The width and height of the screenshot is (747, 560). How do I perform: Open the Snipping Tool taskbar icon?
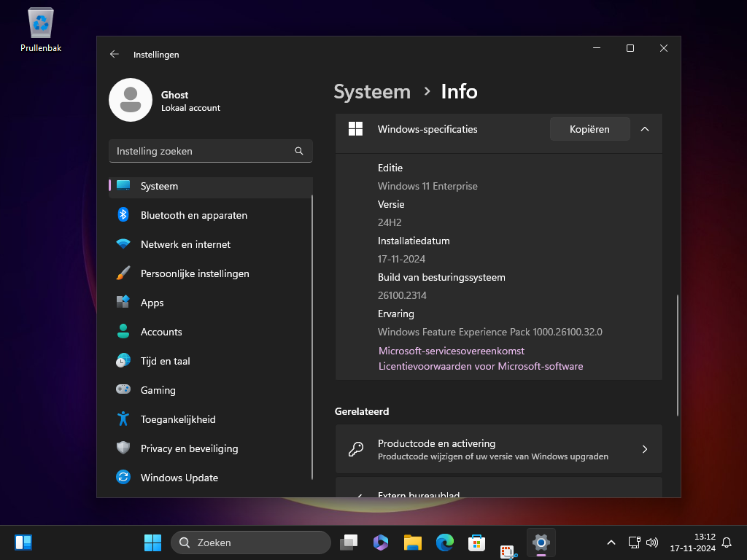508,551
